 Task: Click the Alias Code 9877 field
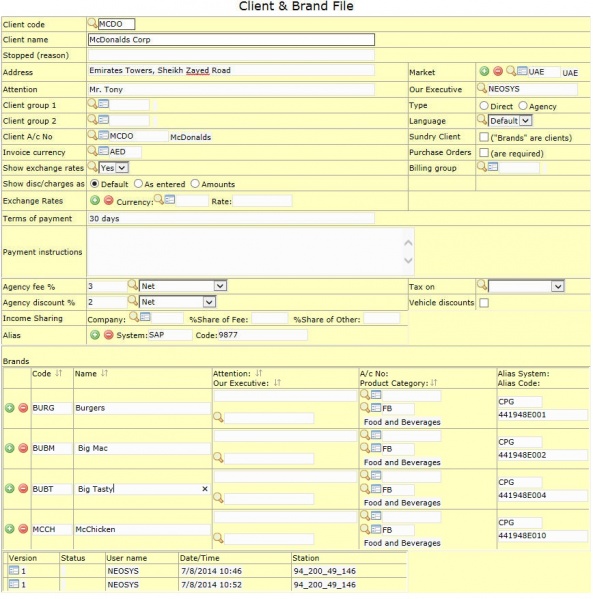click(x=262, y=335)
